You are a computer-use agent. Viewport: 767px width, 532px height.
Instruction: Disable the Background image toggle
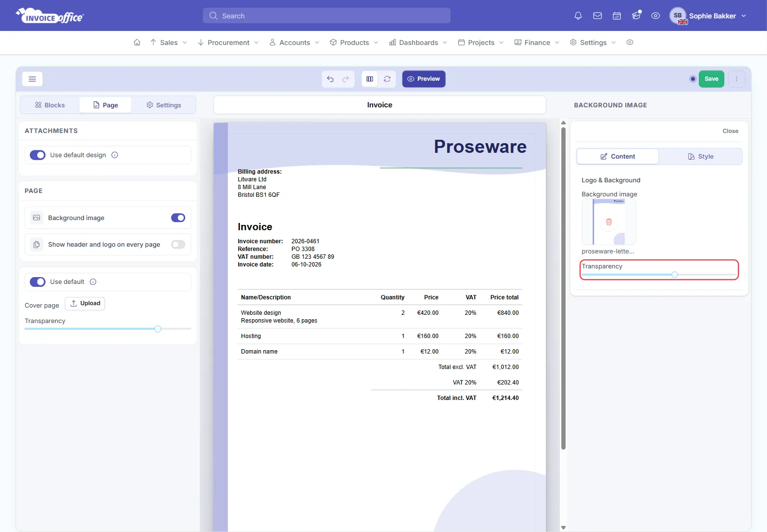(178, 218)
